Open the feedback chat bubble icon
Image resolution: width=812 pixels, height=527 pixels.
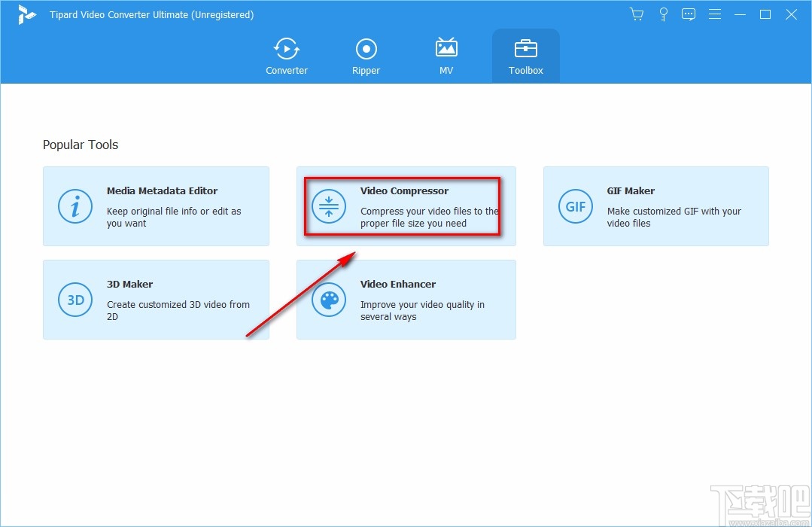coord(689,14)
